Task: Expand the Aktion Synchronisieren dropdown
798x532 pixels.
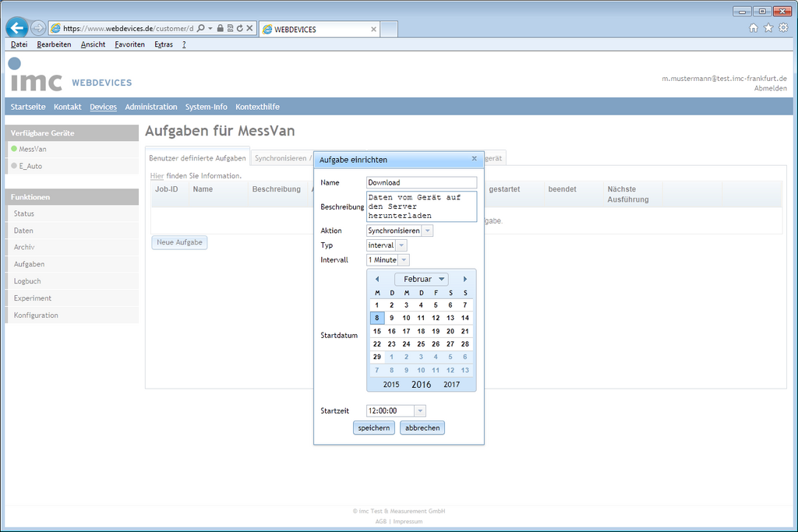Action: (428, 231)
